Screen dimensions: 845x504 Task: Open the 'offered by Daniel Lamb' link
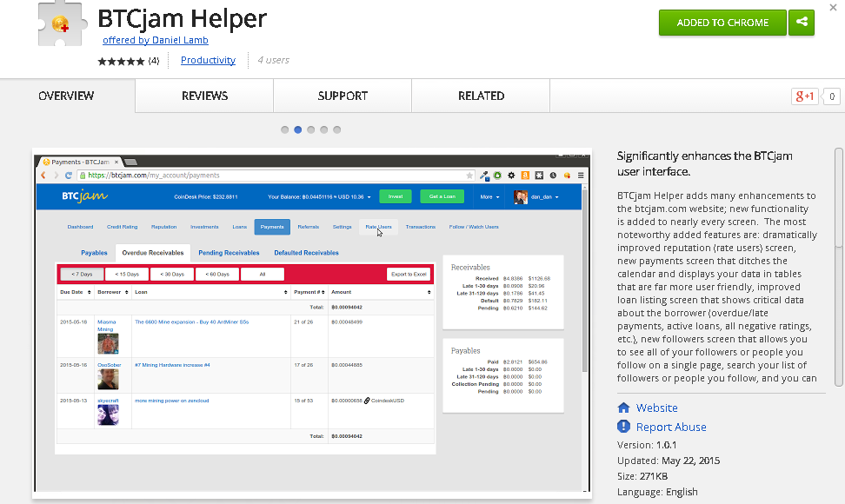click(x=156, y=40)
